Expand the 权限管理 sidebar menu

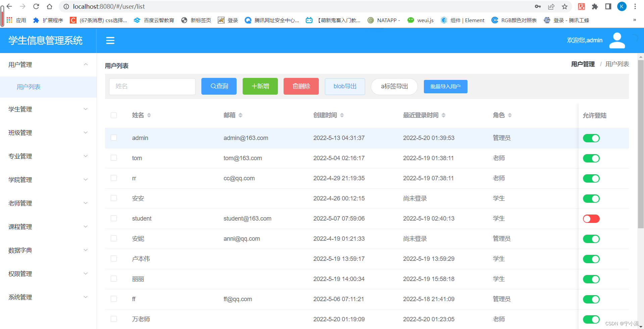tap(48, 274)
